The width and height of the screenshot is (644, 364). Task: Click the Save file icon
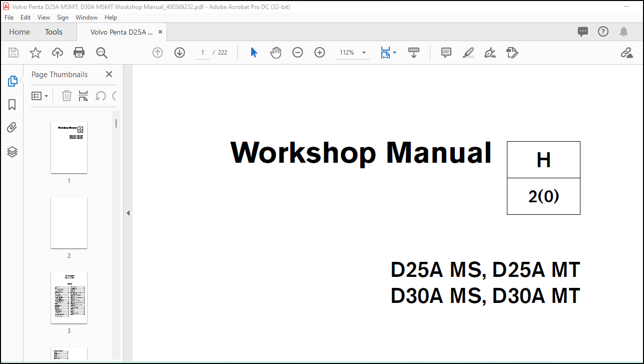tap(14, 53)
